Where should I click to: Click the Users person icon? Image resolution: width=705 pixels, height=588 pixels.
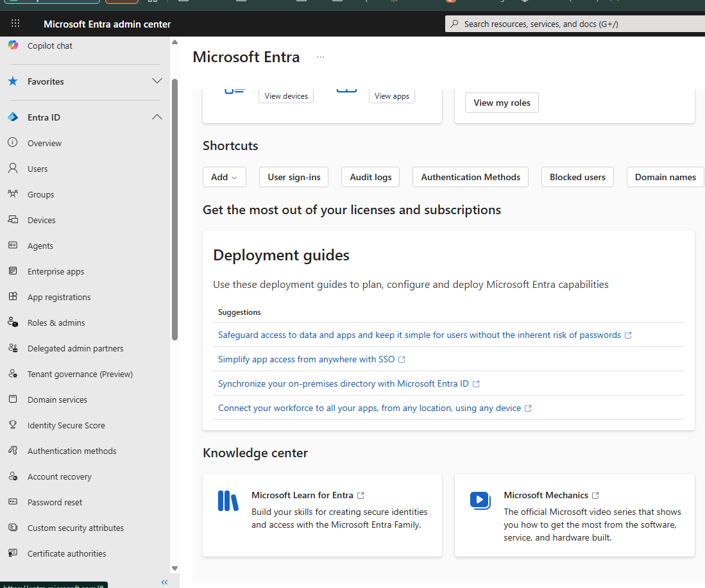[13, 168]
